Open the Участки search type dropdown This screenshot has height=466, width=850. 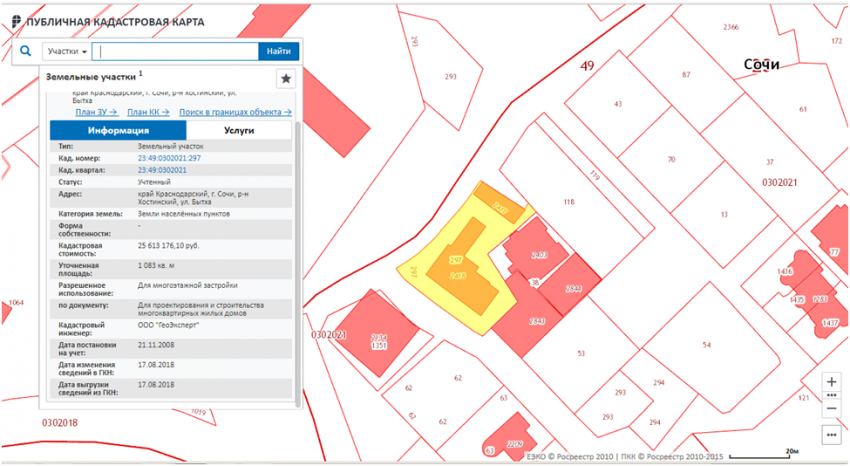(x=67, y=51)
